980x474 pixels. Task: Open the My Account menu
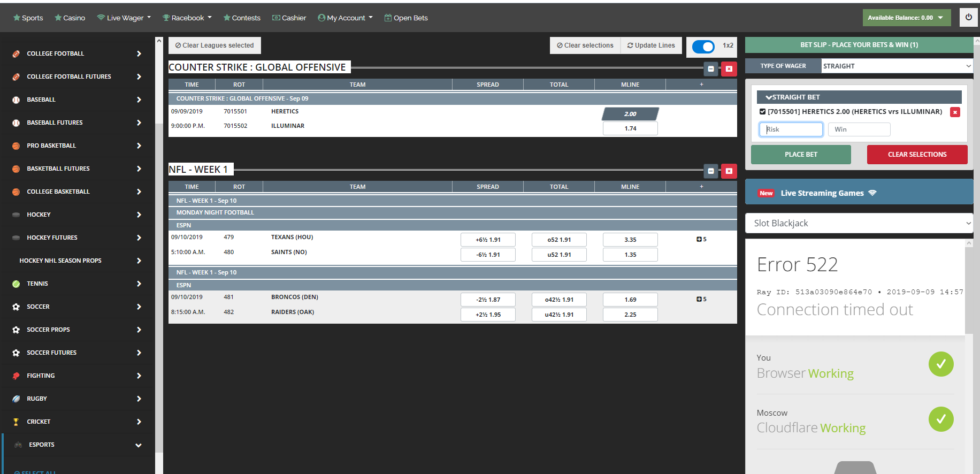pos(345,18)
